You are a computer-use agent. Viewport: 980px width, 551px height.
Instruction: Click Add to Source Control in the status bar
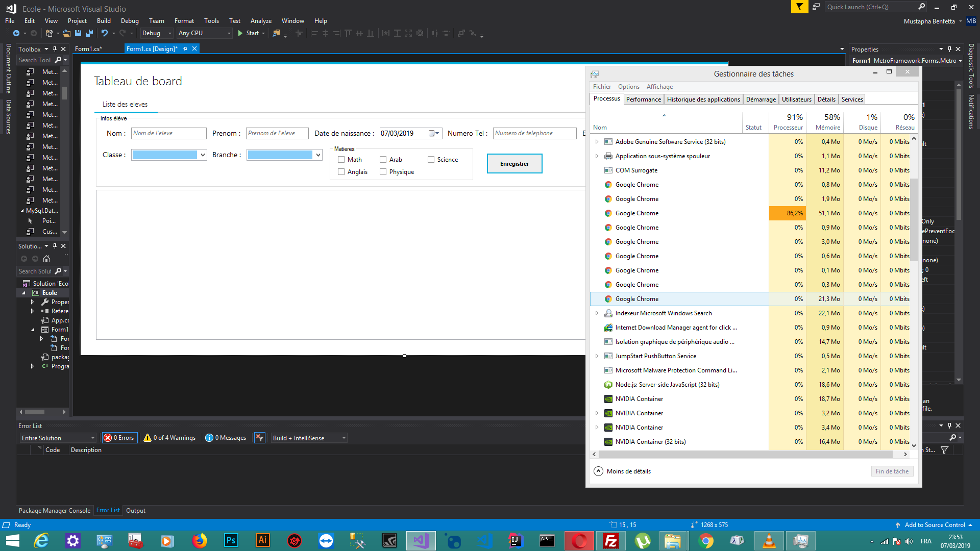[x=935, y=525]
